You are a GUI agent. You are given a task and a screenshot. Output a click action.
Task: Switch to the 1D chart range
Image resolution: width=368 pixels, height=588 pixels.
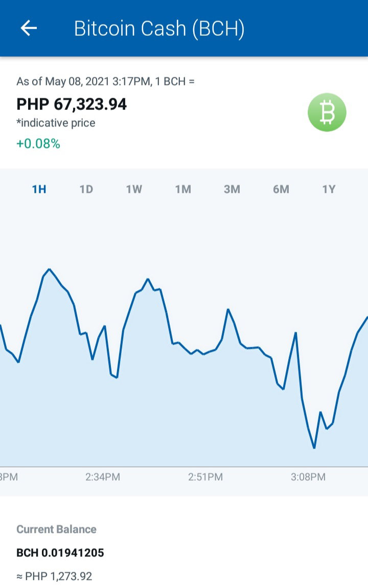(x=86, y=189)
